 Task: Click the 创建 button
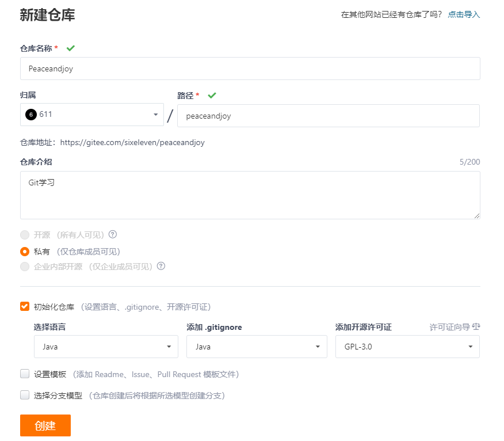[x=45, y=425]
